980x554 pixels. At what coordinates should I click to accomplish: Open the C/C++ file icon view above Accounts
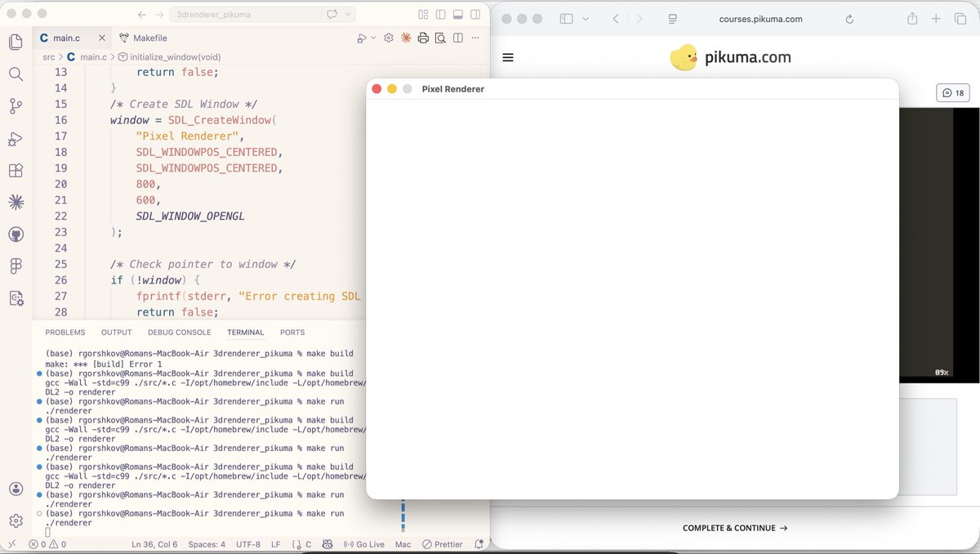point(16,298)
